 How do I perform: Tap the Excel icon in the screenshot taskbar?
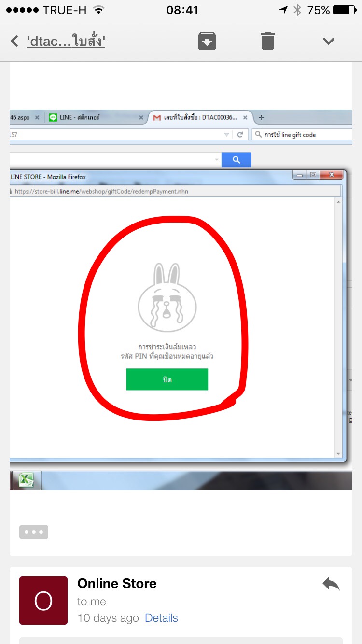(x=26, y=480)
